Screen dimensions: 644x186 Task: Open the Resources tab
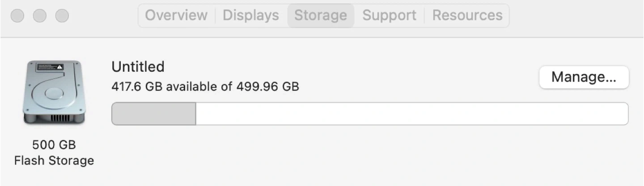point(467,16)
